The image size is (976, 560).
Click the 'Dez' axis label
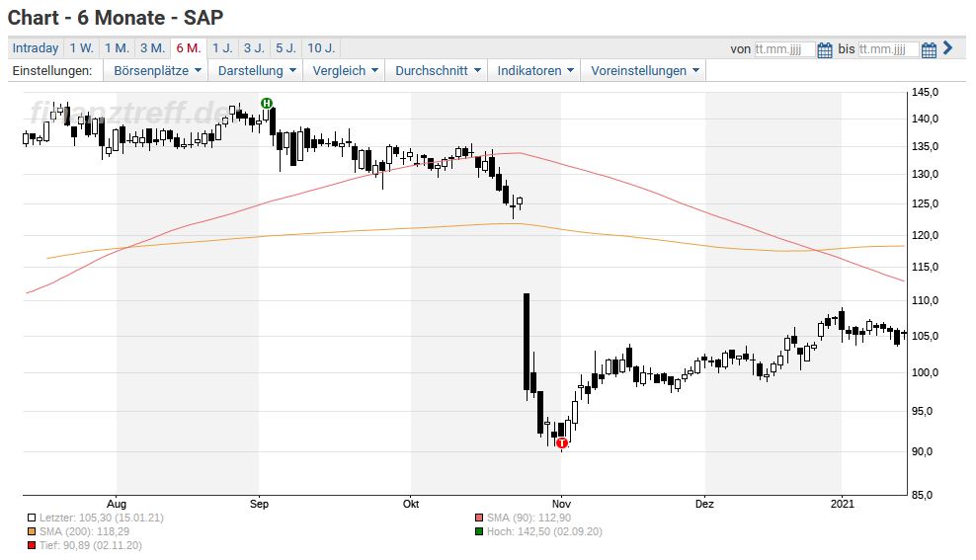click(704, 504)
